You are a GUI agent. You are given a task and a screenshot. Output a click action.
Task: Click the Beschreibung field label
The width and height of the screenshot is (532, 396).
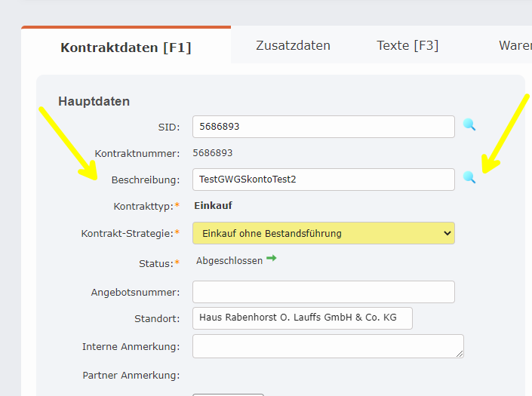click(146, 180)
